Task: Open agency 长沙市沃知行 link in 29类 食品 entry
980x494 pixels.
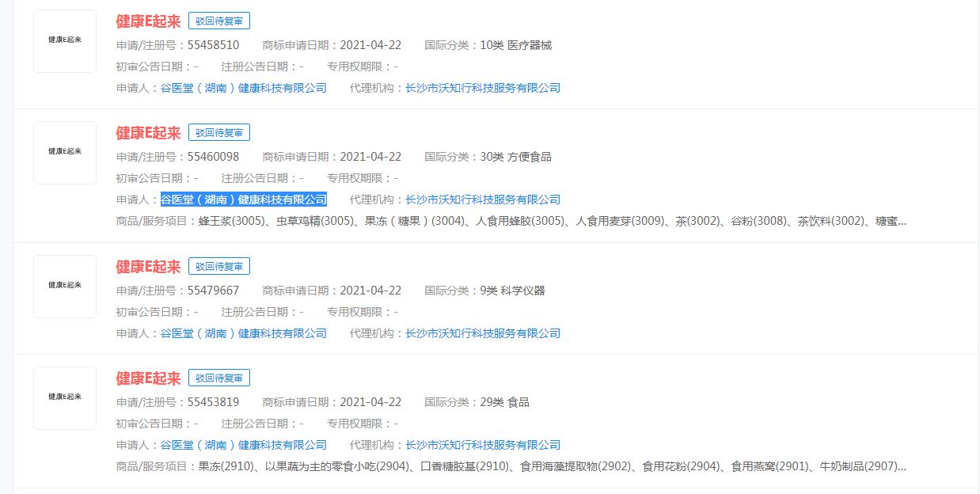Action: tap(483, 445)
